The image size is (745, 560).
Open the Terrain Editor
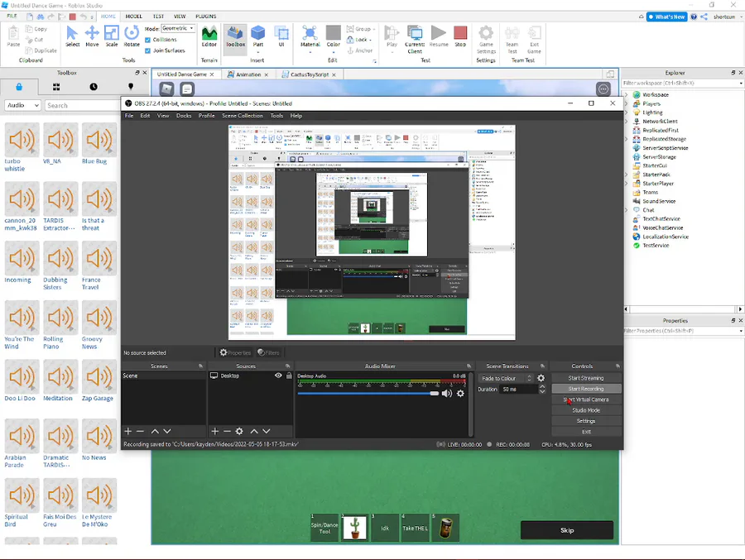[209, 37]
